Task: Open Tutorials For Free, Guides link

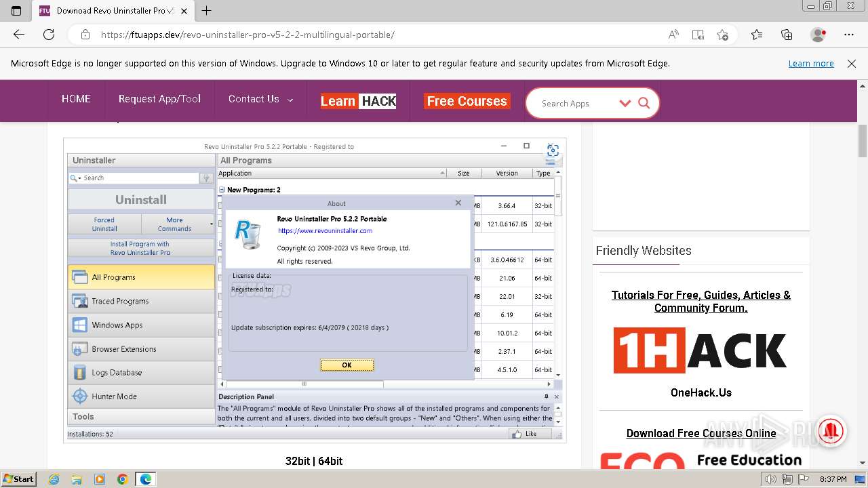Action: (701, 302)
